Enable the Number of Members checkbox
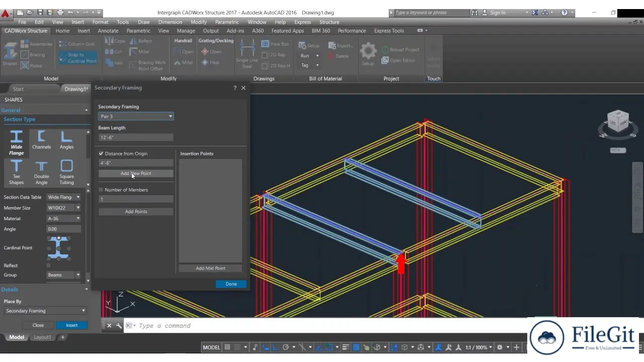The image size is (644, 362). tap(101, 190)
